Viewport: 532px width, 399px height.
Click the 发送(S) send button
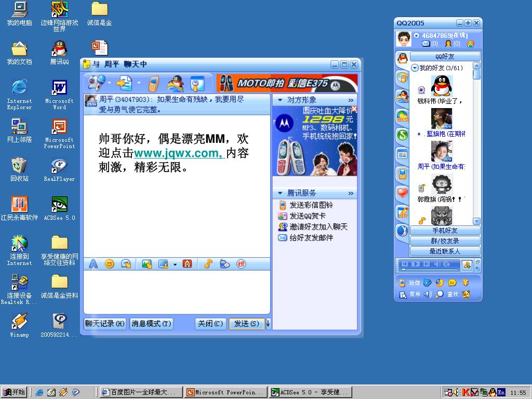point(247,324)
